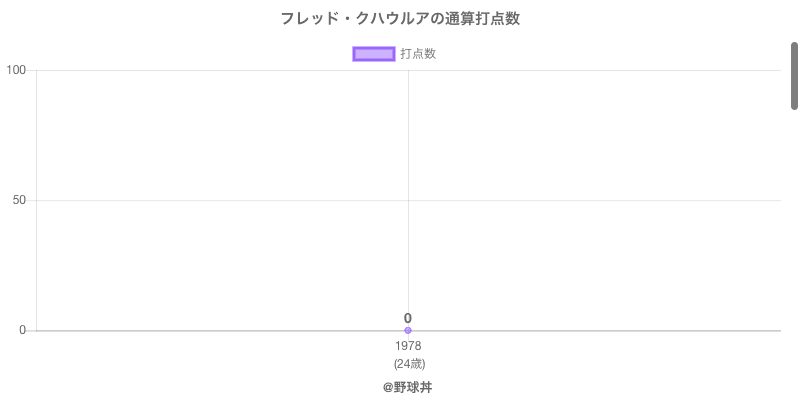Click the @野球丼 credit text

408,387
